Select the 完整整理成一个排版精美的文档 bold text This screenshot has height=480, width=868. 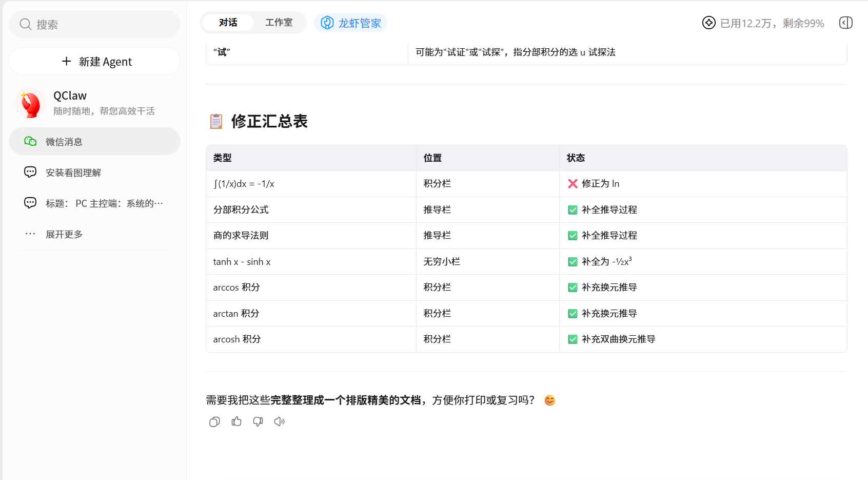(345, 400)
